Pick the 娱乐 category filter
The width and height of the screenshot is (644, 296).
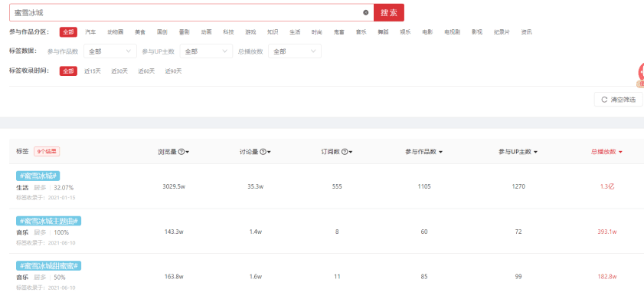405,31
